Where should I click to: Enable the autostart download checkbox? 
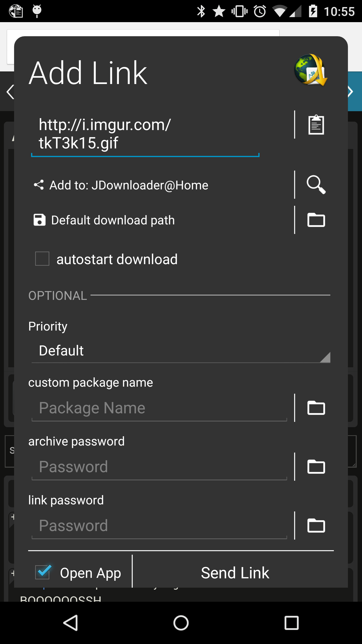click(42, 259)
